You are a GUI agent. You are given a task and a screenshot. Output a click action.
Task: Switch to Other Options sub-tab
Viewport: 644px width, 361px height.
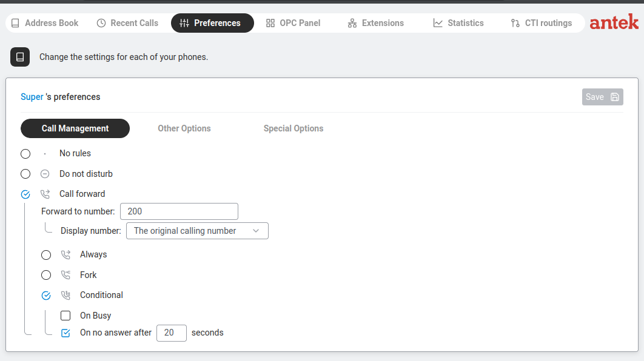[184, 128]
